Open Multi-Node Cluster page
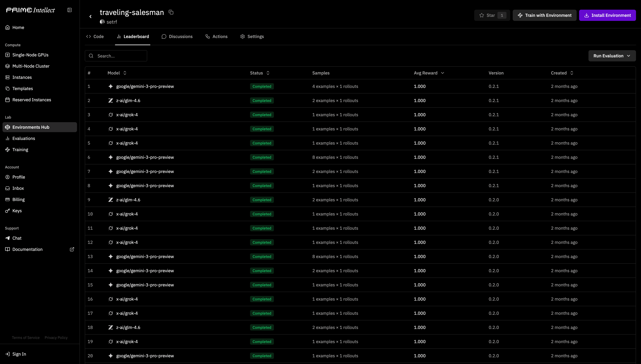The image size is (641, 364). coord(31,66)
